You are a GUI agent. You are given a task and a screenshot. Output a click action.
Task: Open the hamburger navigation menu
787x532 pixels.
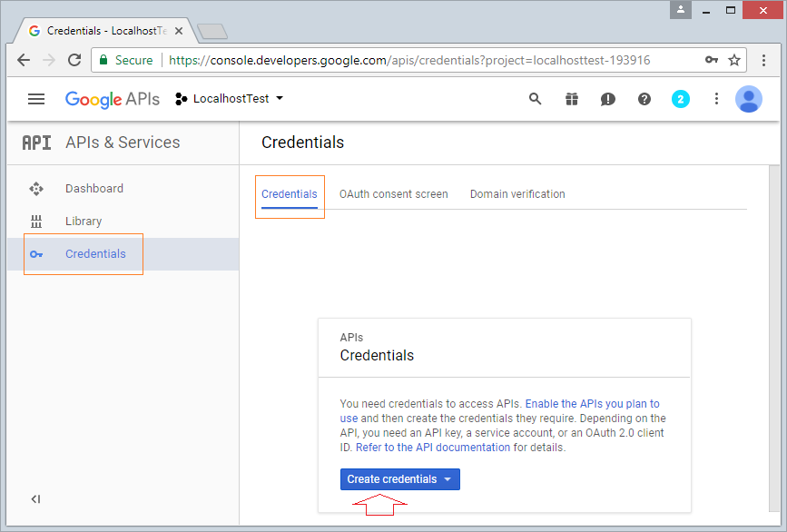(36, 99)
